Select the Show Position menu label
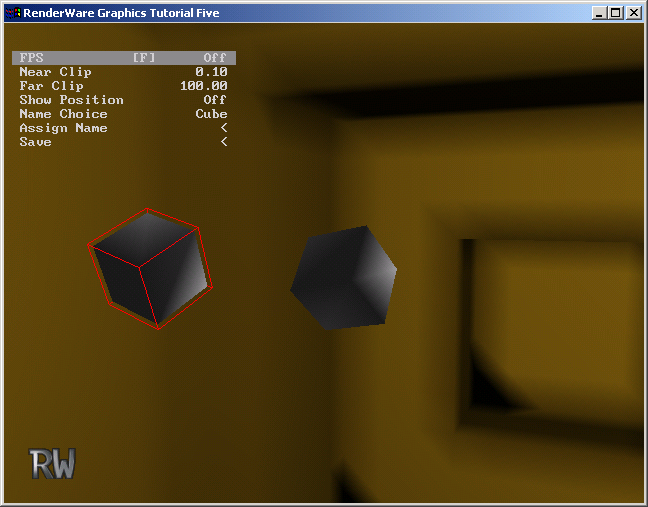Viewport: 648px width, 507px height. point(71,100)
